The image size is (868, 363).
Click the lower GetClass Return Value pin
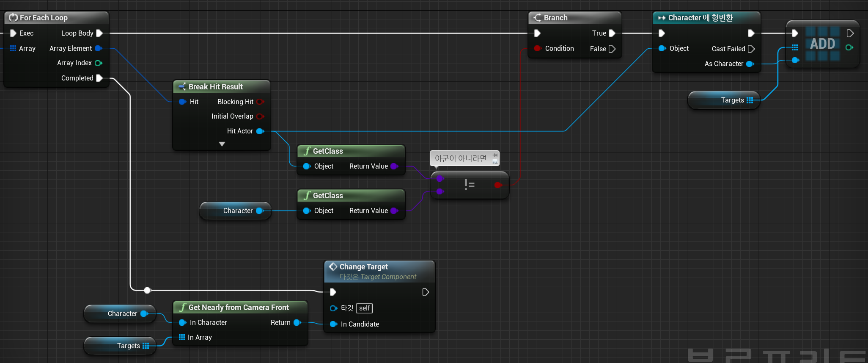[x=394, y=211]
